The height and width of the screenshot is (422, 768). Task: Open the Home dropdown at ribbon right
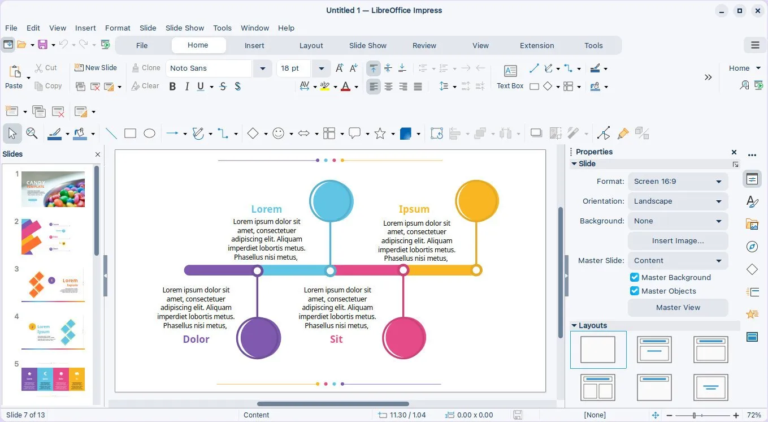(744, 68)
